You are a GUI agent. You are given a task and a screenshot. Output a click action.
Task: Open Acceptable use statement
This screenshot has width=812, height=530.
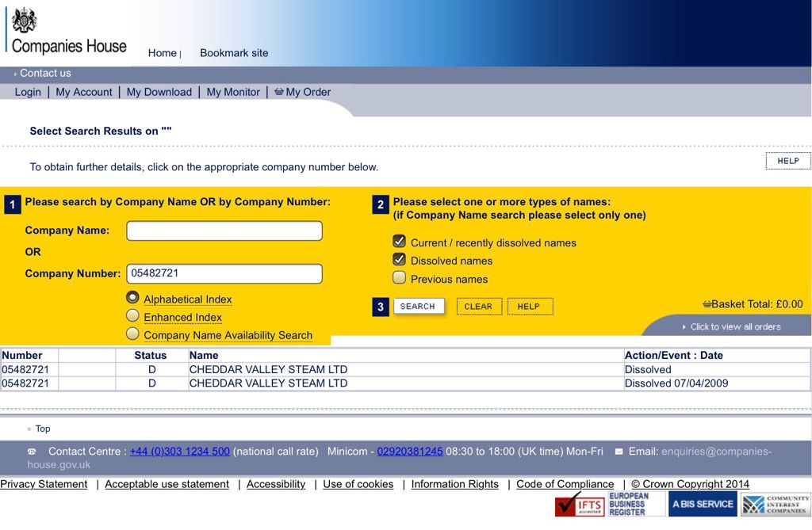167,484
